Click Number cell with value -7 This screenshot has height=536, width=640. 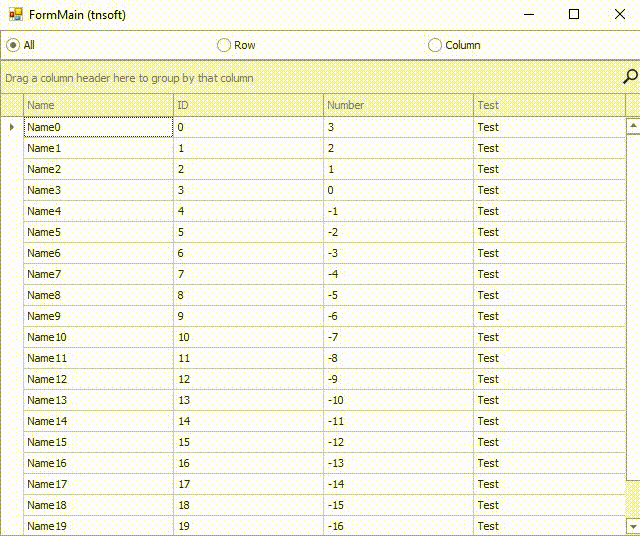tap(398, 337)
